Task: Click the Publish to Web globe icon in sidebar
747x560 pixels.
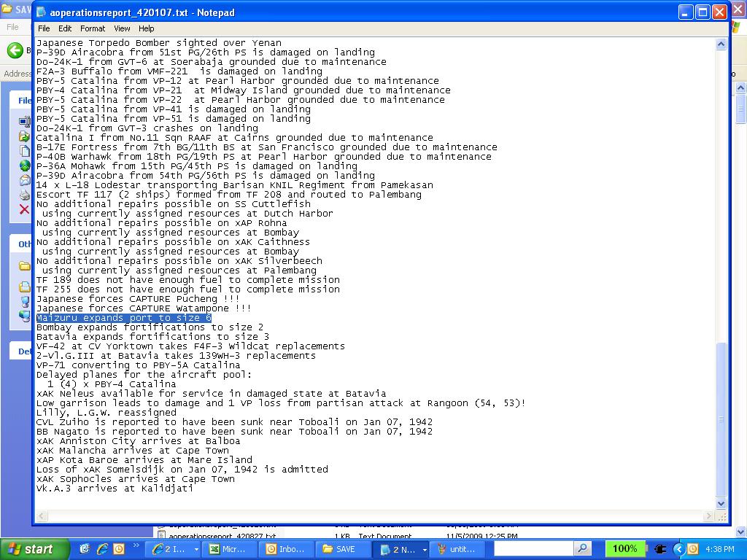Action: (x=24, y=166)
